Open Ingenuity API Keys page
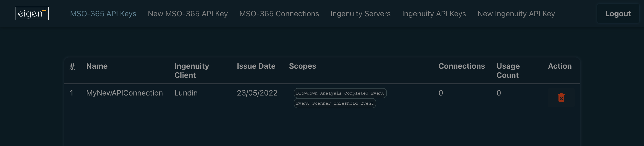This screenshot has width=644, height=146. click(434, 14)
